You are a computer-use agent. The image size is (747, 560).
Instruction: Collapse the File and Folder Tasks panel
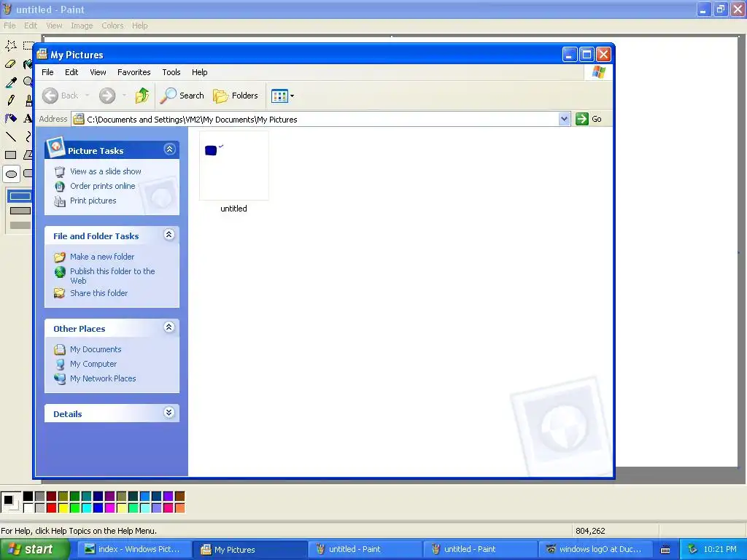[x=169, y=234]
